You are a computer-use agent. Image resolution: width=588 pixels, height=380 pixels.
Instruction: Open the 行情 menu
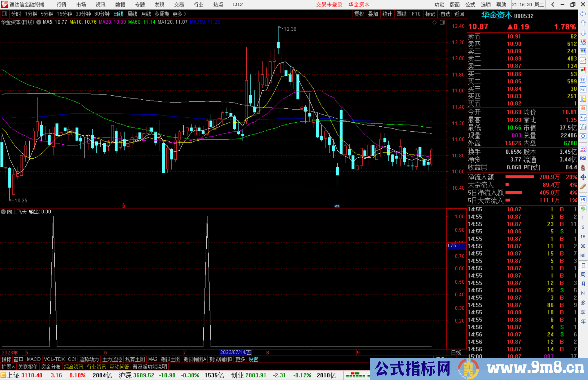(62, 4)
